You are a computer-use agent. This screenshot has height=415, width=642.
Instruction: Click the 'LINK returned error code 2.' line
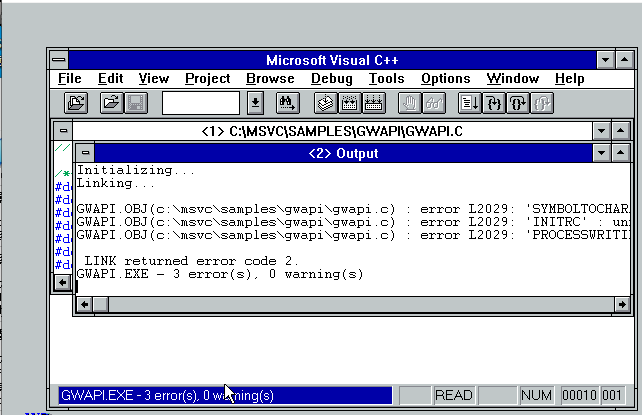pos(192,261)
